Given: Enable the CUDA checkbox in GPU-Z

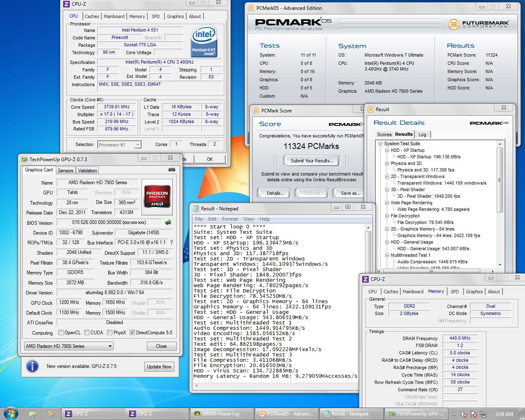Looking at the screenshot, I should click(x=87, y=333).
